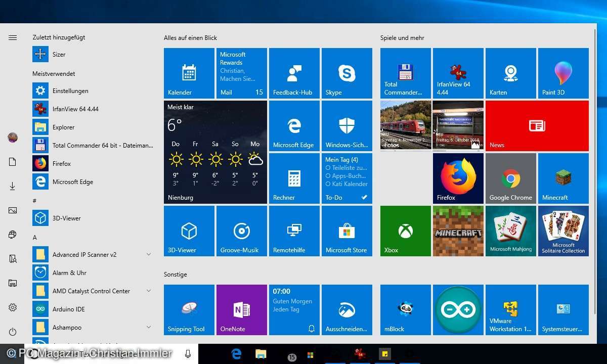Screen dimensions: 607x364
Task: Open the Microsoft Store tile
Action: pos(347,231)
